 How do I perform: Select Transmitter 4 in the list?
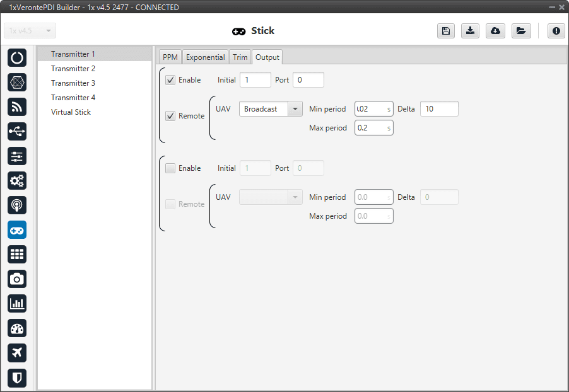coord(95,98)
